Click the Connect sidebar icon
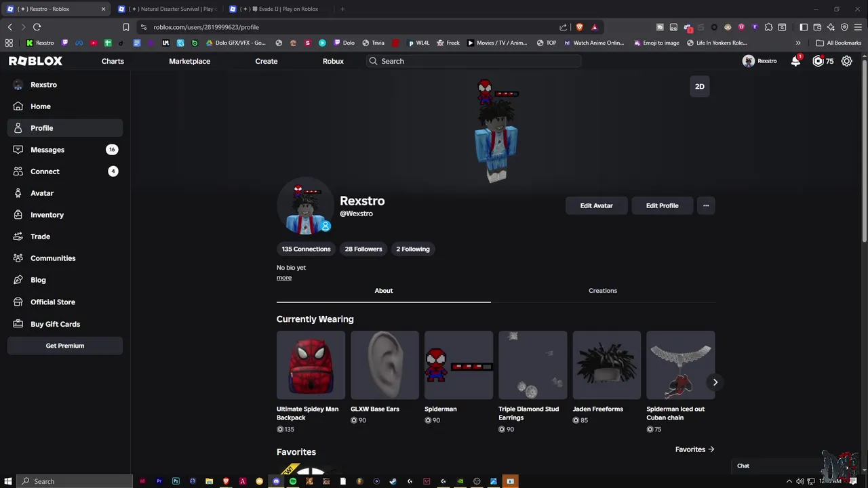This screenshot has height=488, width=868. point(18,171)
